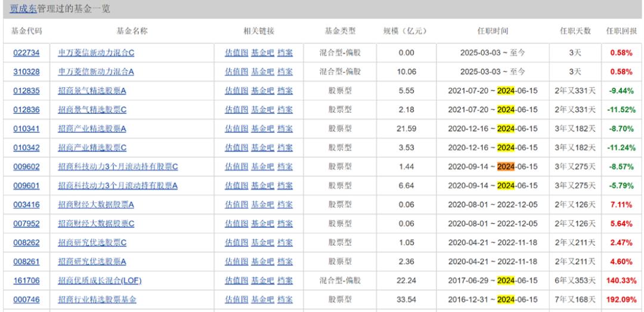Select the 规模（亿元） column header
This screenshot has width=644, height=312.
click(x=407, y=31)
